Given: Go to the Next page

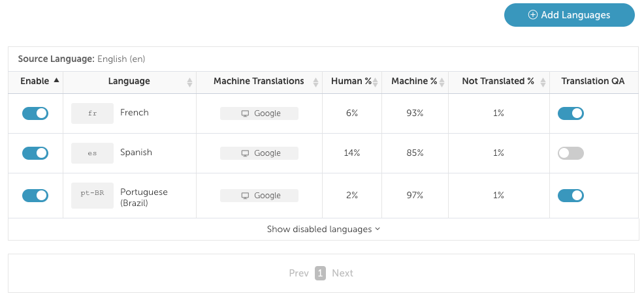Looking at the screenshot, I should click(342, 273).
